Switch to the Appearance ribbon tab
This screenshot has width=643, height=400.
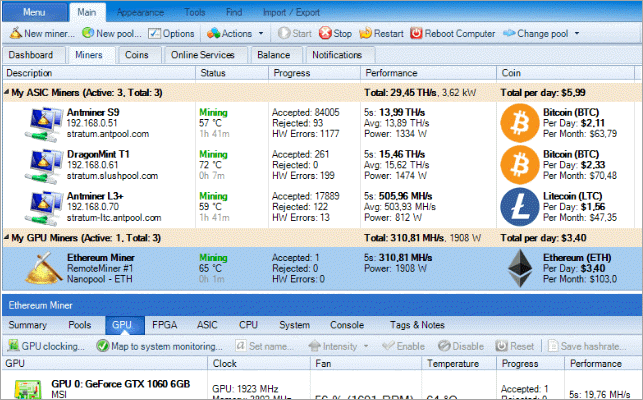click(140, 12)
